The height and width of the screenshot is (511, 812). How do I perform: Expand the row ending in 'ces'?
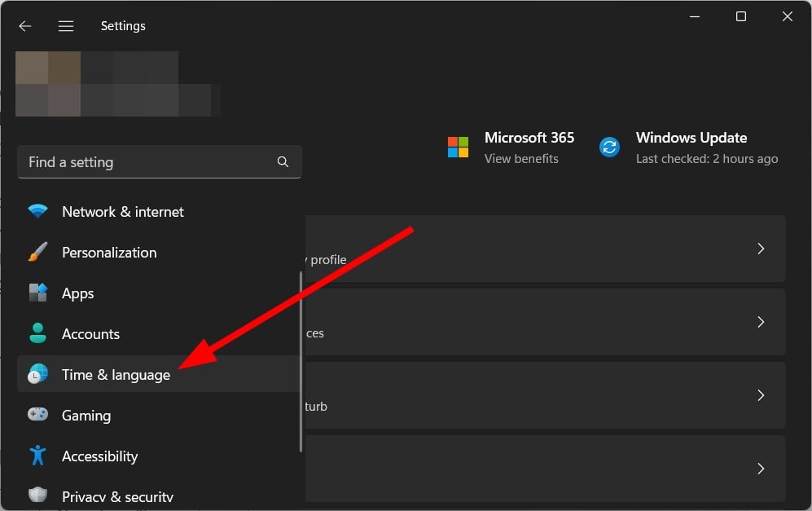545,322
